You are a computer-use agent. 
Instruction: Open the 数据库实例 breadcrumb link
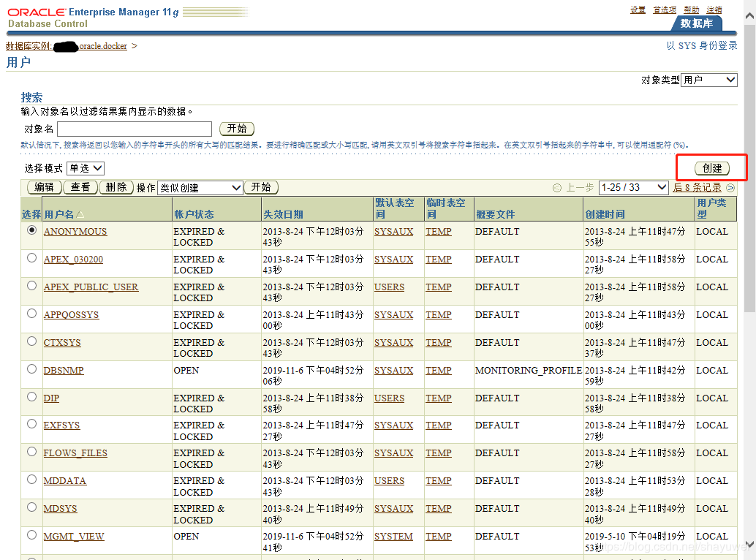[x=67, y=46]
